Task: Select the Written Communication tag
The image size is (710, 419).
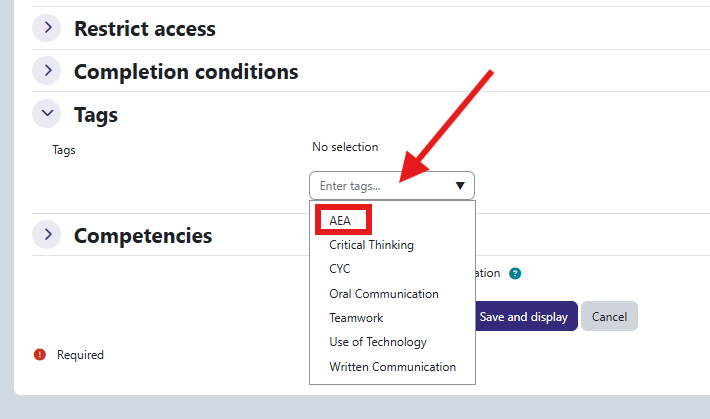Action: [x=392, y=367]
